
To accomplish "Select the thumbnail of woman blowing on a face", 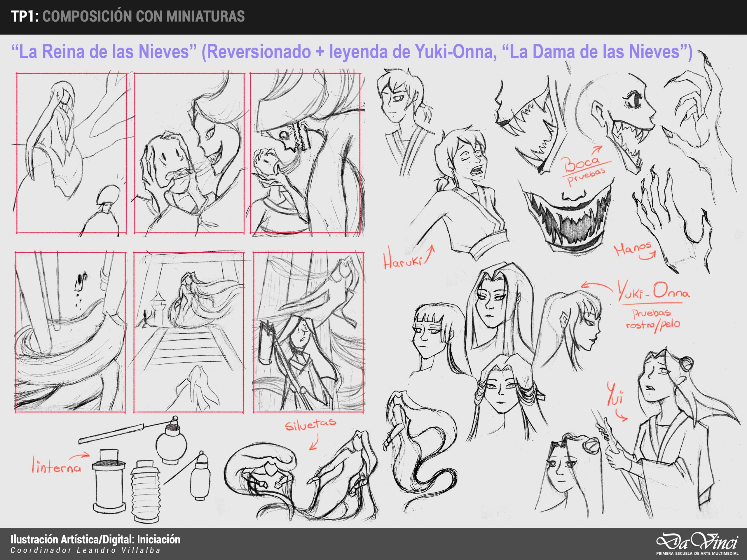I will tap(189, 153).
